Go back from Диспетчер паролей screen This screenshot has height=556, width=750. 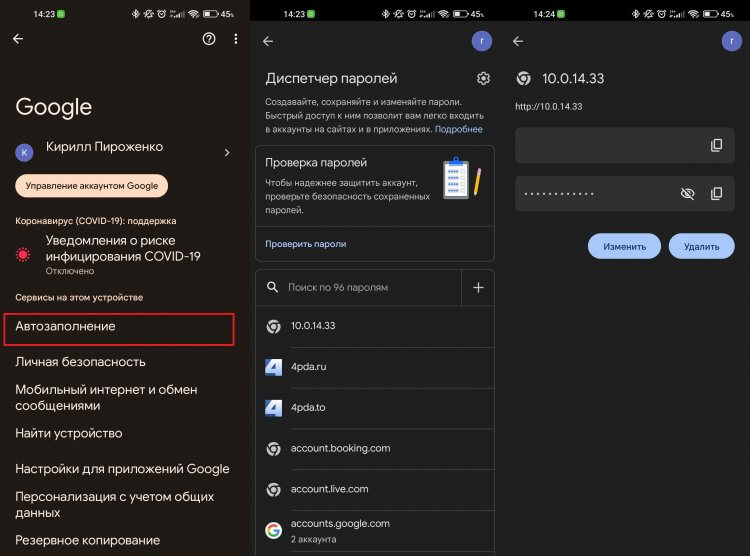point(268,41)
